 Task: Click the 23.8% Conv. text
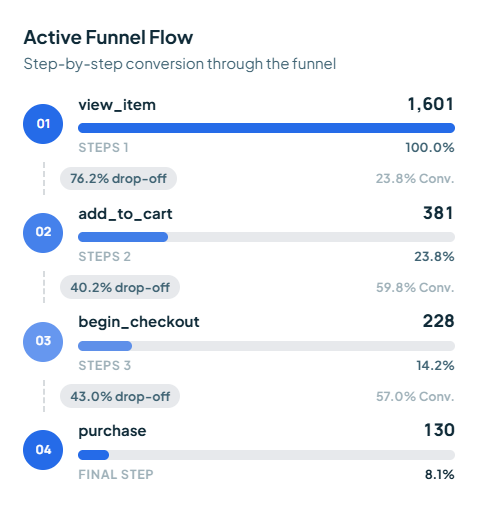[x=415, y=179]
